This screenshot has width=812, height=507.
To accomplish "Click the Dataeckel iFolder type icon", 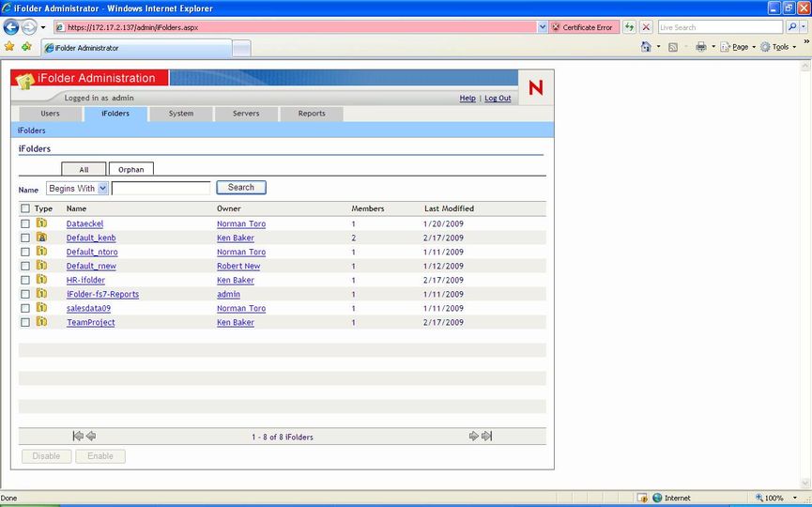I will pos(41,223).
